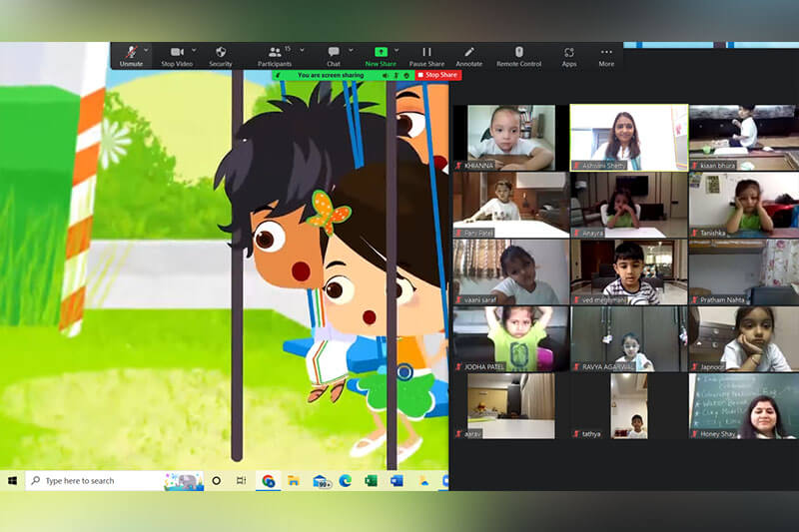799x532 pixels.
Task: Select KHIANNA's video thumbnail
Action: (x=511, y=138)
